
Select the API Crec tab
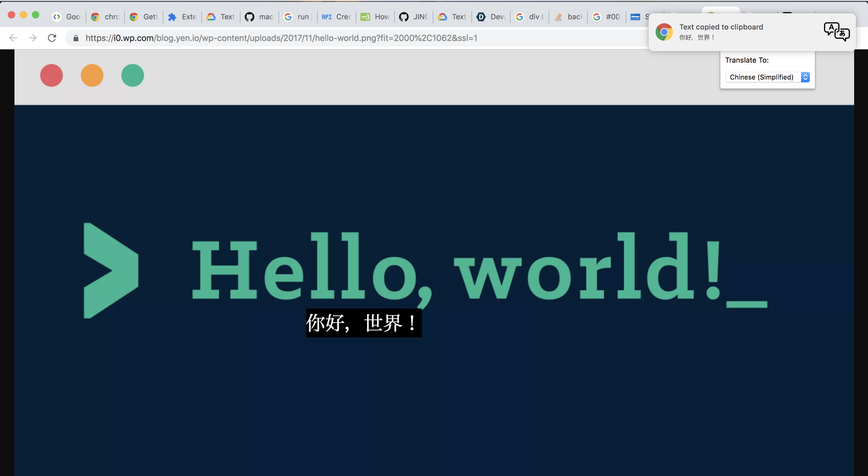(336, 17)
